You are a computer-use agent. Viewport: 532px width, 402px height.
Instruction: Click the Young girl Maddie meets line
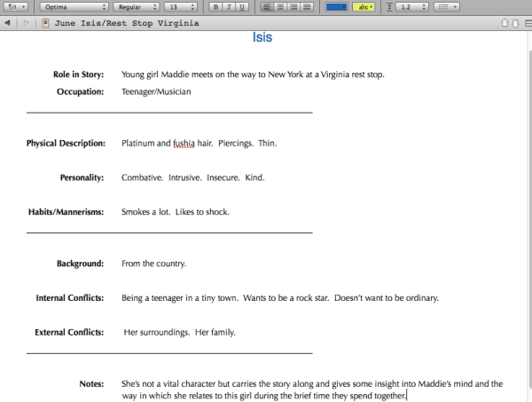click(253, 75)
